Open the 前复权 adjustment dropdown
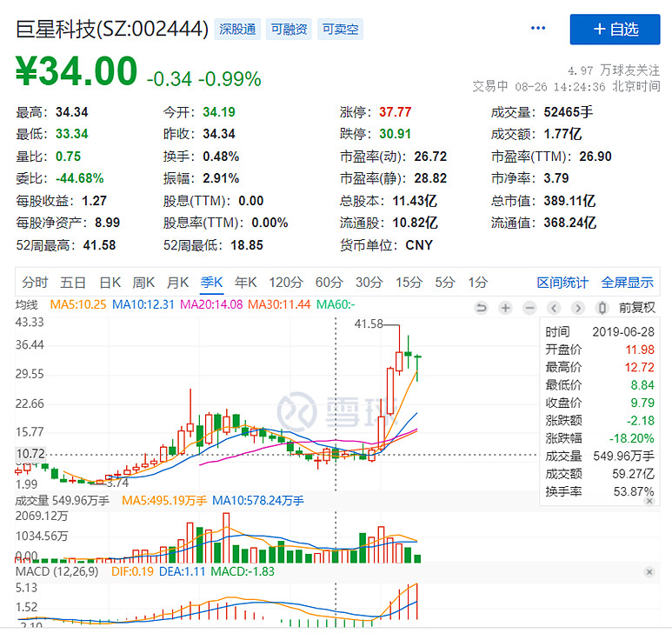The width and height of the screenshot is (672, 640). point(636,308)
